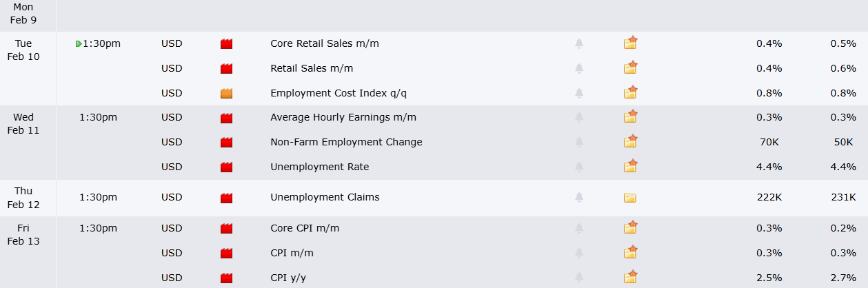Screen dimensions: 868x288
Task: Click red impact icon for Unemployment Rate
Action: 226,167
